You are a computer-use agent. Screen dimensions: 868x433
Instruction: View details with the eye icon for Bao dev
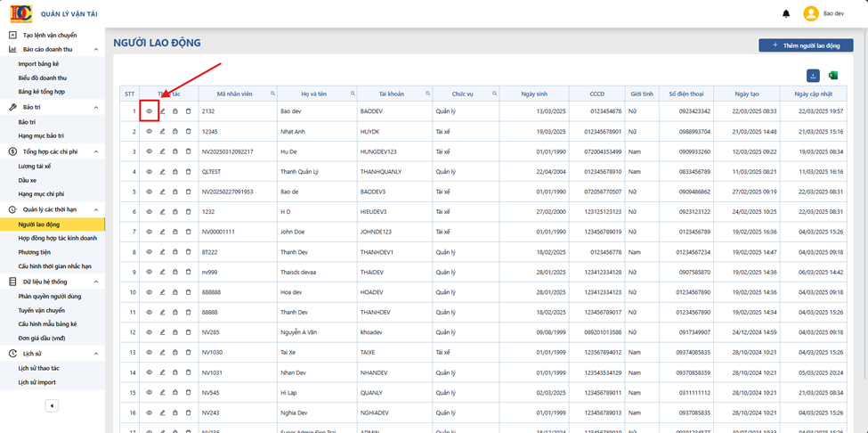(149, 111)
